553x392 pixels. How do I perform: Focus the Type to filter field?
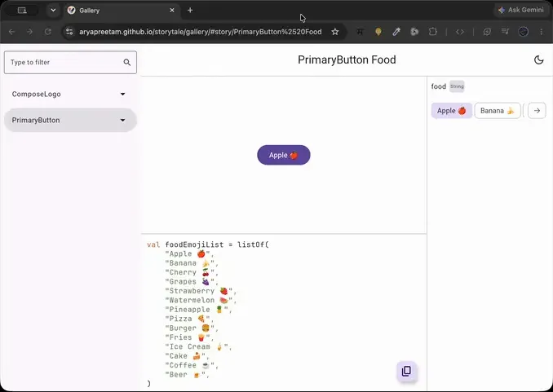tap(70, 63)
